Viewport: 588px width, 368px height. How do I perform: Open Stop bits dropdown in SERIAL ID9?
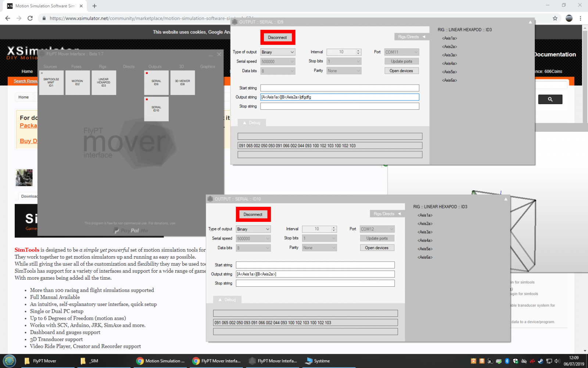(344, 61)
